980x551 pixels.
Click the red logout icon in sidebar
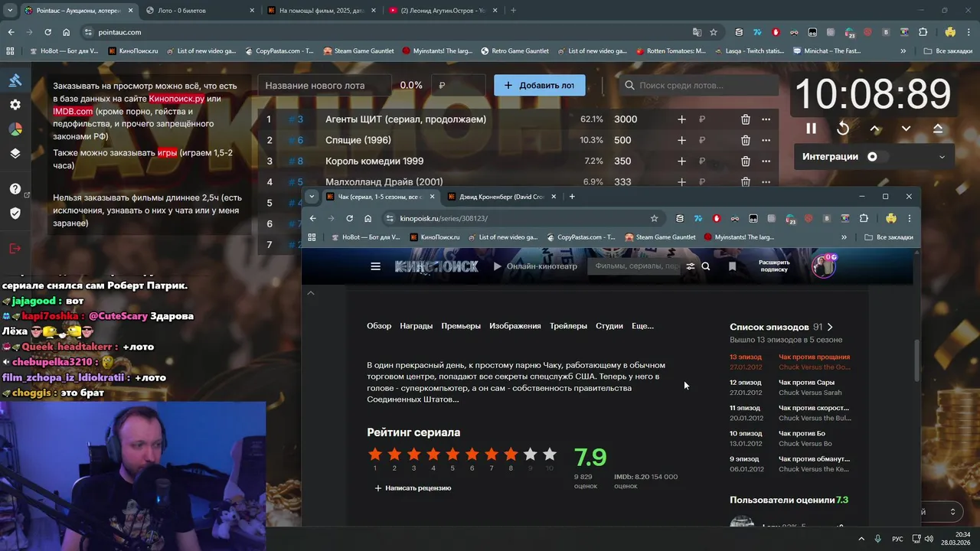coord(15,248)
